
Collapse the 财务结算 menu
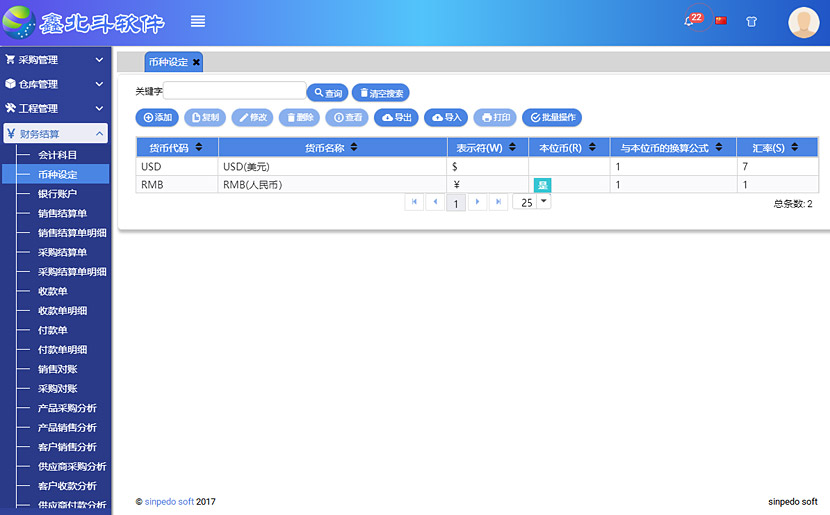coord(56,133)
